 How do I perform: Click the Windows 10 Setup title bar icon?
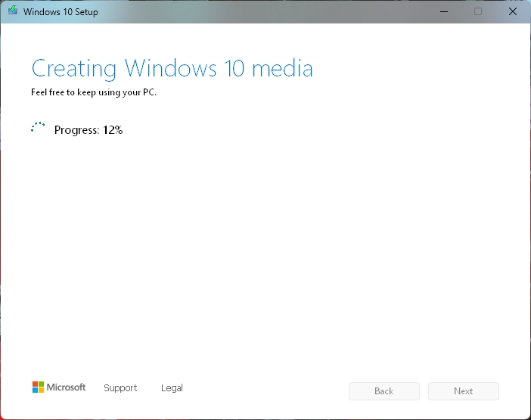pos(13,11)
